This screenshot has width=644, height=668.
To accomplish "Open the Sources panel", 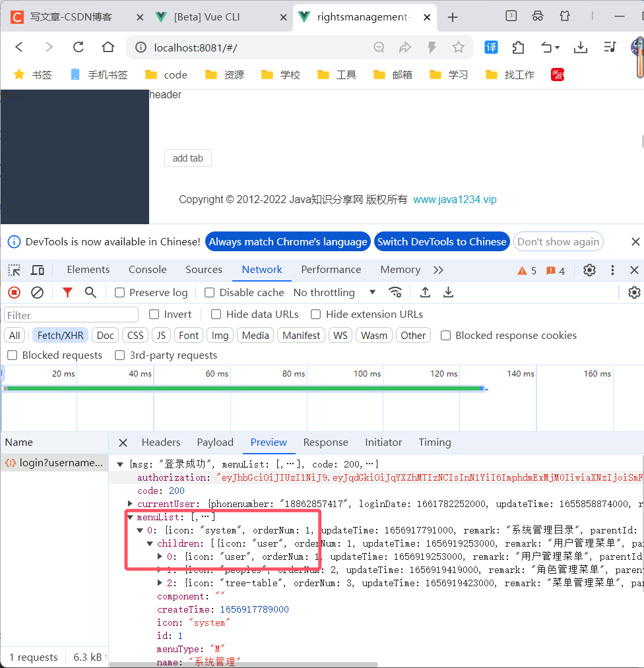I will [x=204, y=270].
